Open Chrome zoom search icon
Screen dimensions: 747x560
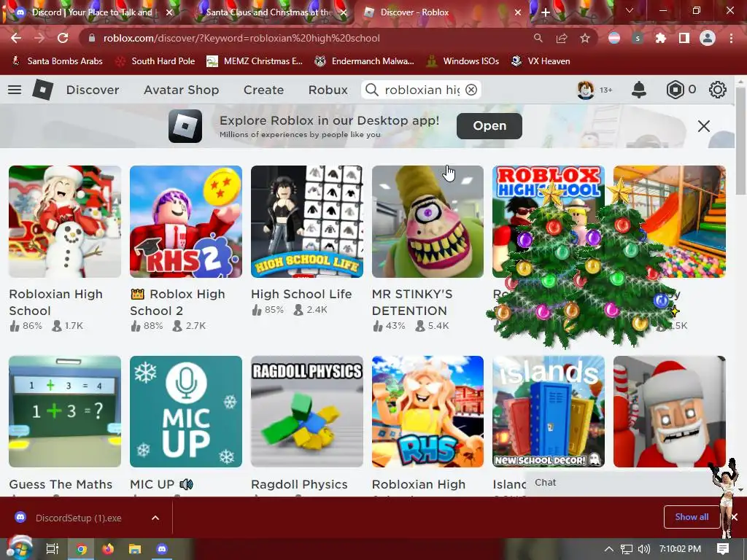[538, 38]
